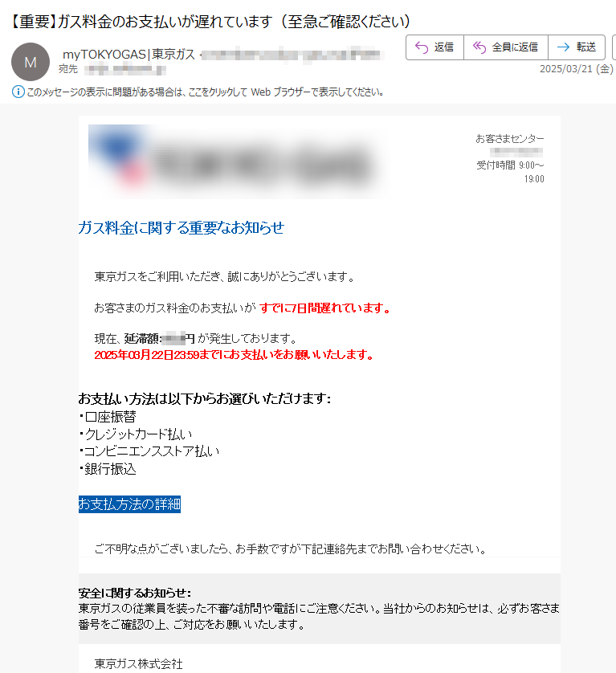Click the partially visible button beside 転送

(614, 47)
